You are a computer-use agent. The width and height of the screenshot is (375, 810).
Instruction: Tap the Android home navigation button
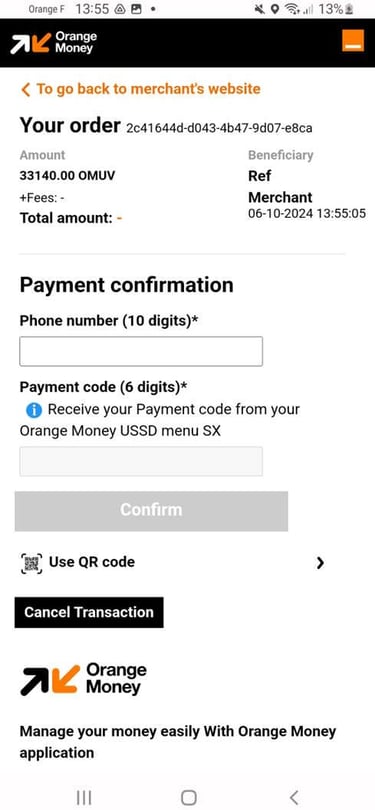189,797
